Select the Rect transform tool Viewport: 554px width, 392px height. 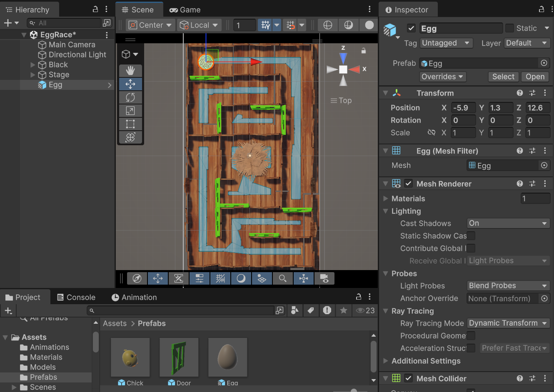coord(130,124)
